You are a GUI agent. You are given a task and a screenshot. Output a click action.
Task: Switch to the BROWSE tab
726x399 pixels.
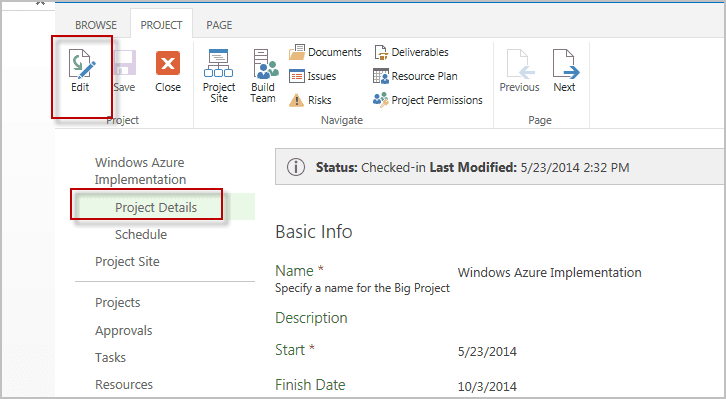[96, 25]
